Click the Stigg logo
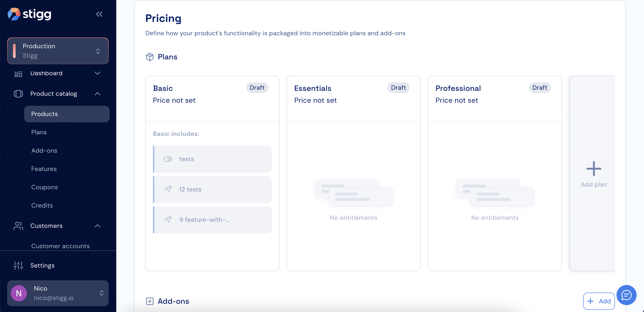 30,14
